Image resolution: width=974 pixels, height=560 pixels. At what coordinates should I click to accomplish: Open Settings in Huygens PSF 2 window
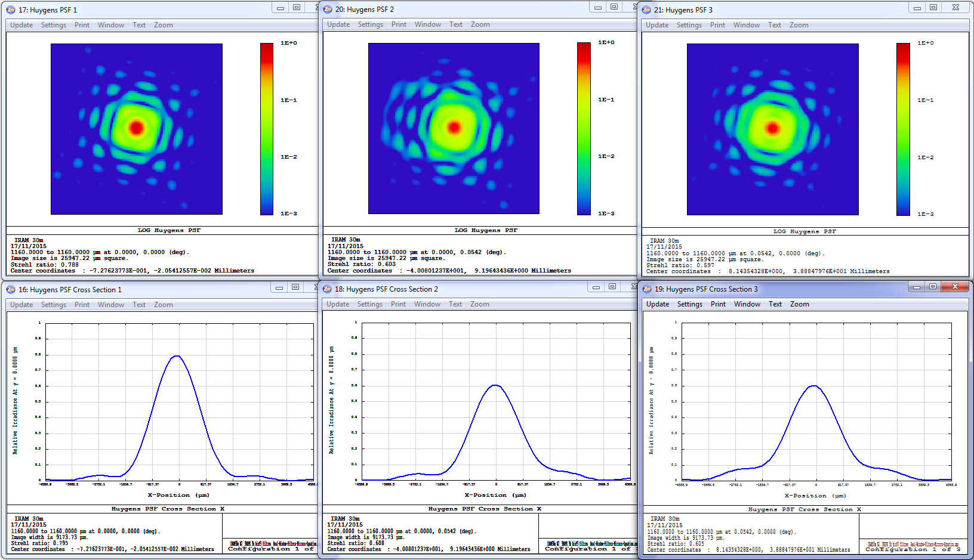click(x=370, y=24)
